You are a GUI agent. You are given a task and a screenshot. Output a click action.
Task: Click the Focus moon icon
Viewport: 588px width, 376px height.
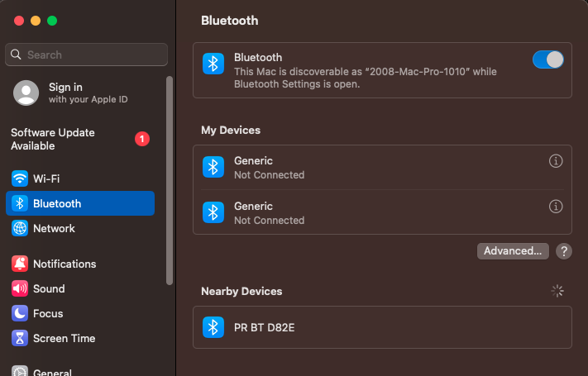click(20, 313)
